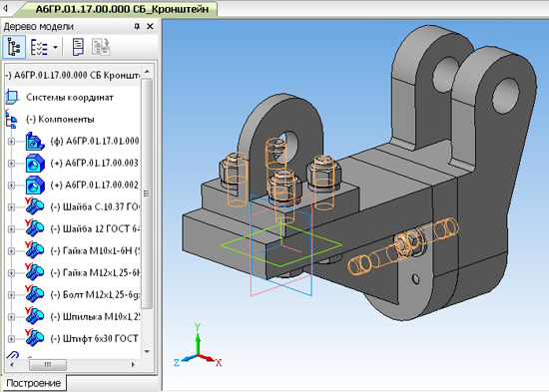Screen dimensions: 549x392
Task: Open the display mode dropdown arrow
Action: click(x=55, y=47)
